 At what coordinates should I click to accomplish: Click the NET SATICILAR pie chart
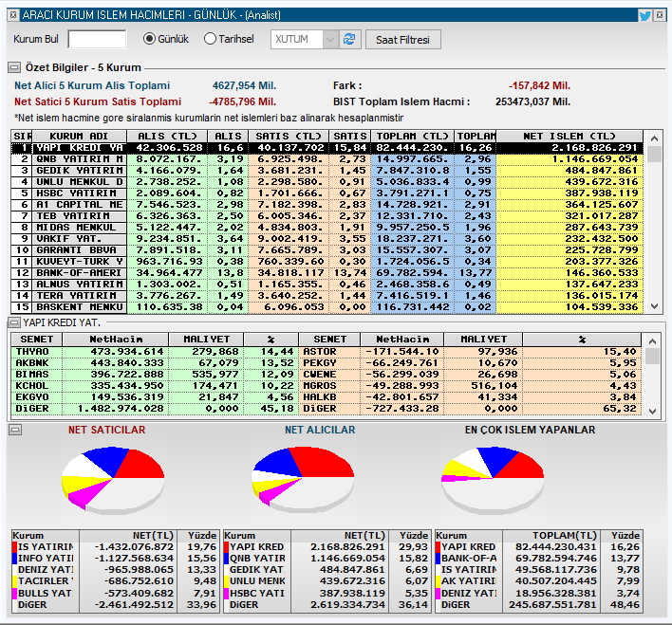click(113, 480)
